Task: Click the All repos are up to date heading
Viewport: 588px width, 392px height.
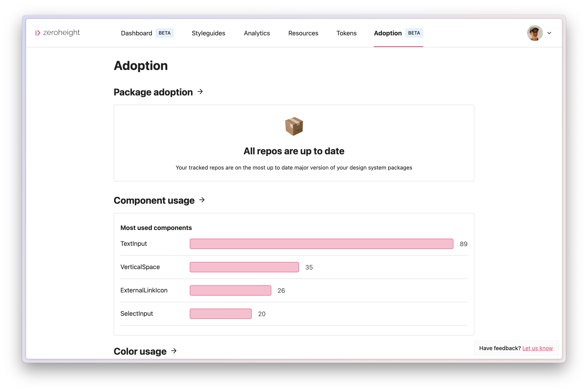Action: 294,151
